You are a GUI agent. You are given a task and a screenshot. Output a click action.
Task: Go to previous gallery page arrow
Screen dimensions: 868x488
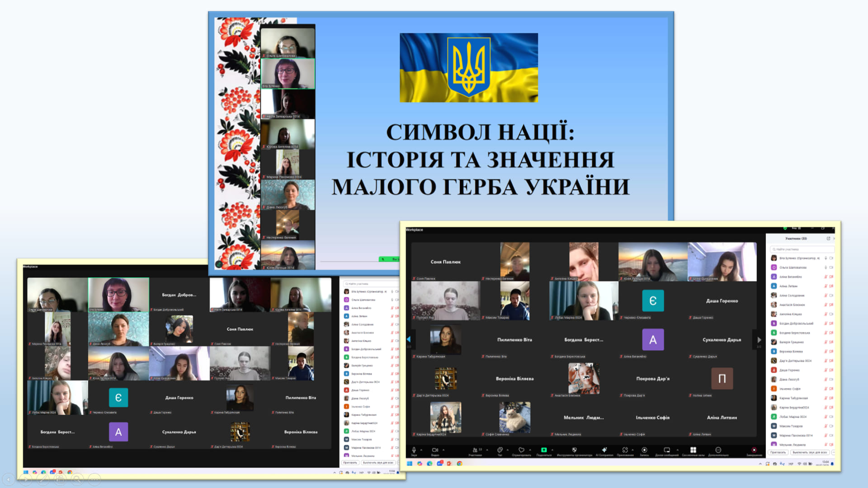pyautogui.click(x=409, y=339)
